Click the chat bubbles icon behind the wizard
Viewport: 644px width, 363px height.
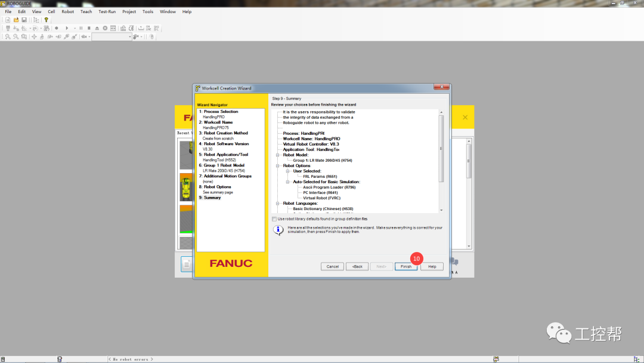(454, 262)
